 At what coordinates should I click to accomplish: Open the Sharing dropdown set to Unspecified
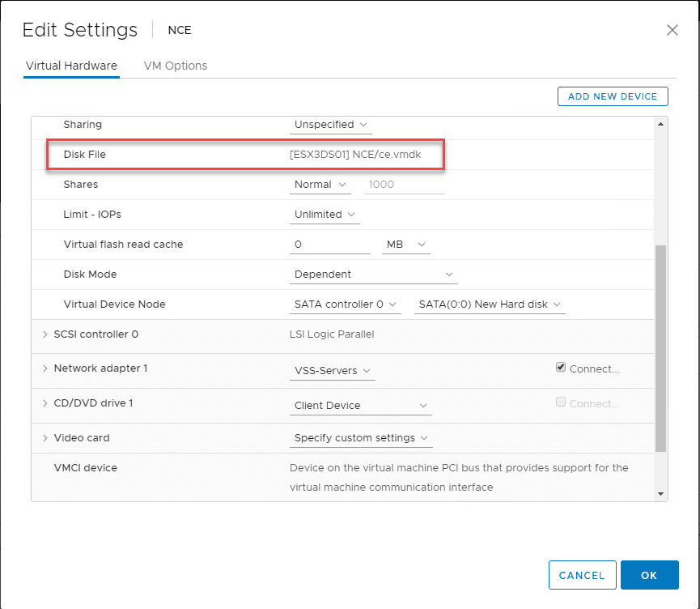[x=331, y=125]
